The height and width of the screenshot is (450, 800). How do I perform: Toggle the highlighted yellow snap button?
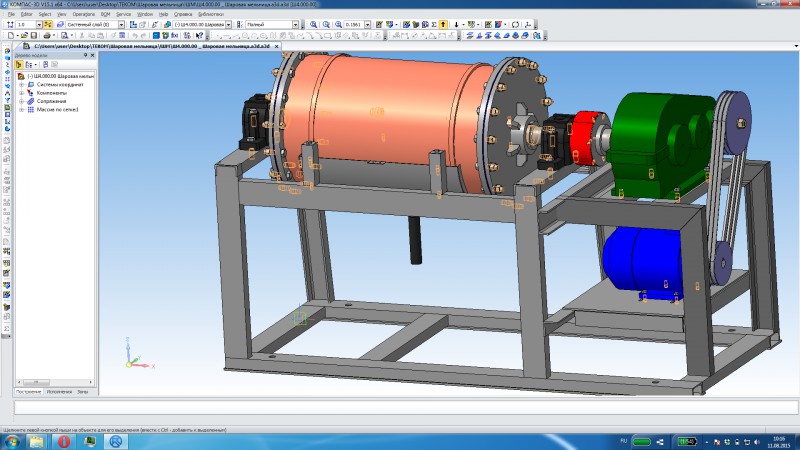[48, 24]
